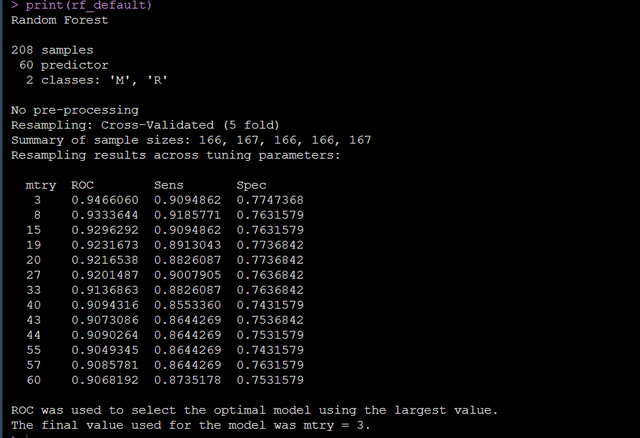The width and height of the screenshot is (640, 438).
Task: Click the print(rf_default) command line
Action: 82,6
